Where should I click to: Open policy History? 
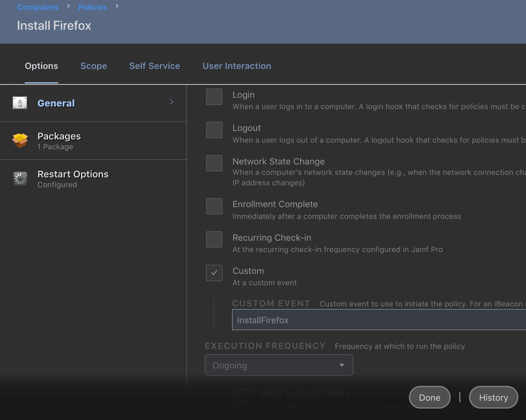(x=494, y=397)
